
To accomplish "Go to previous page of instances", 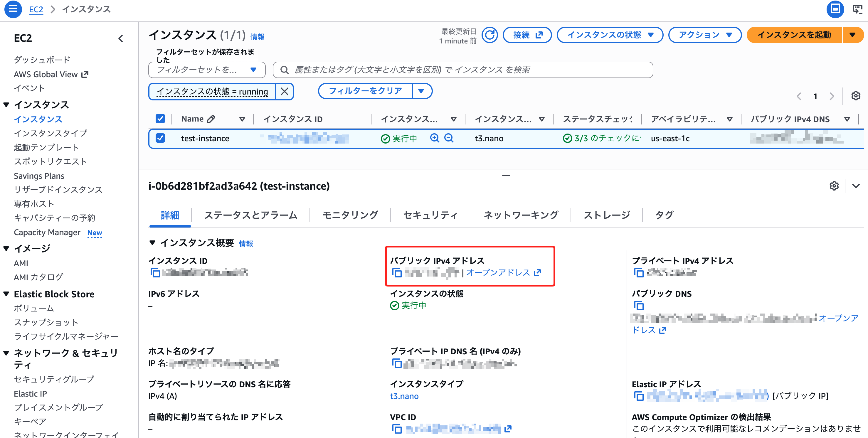I will coord(799,96).
